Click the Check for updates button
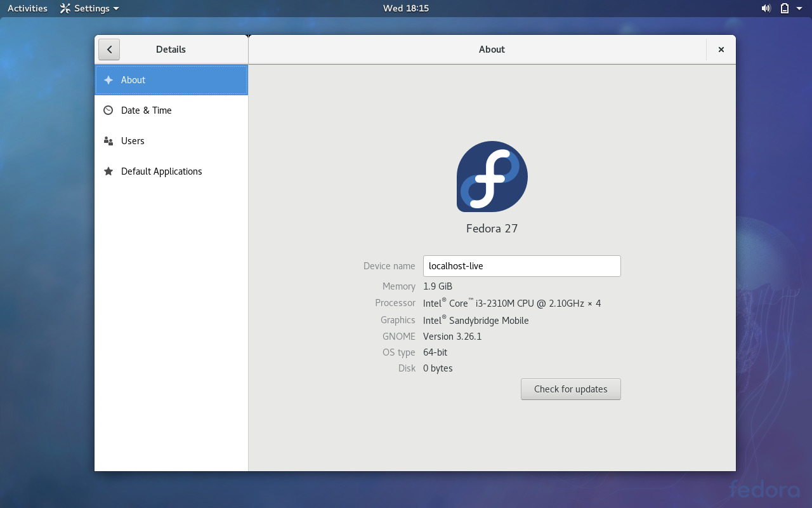The image size is (812, 508). tap(570, 389)
